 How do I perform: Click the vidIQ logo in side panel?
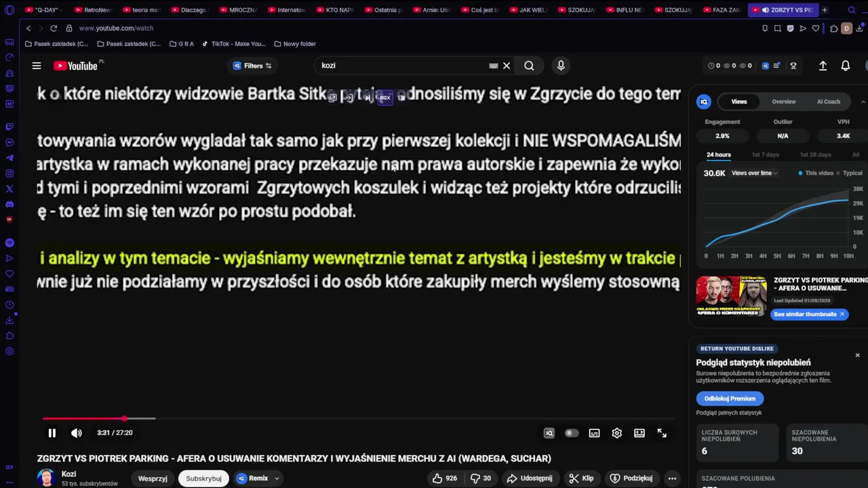pos(703,102)
